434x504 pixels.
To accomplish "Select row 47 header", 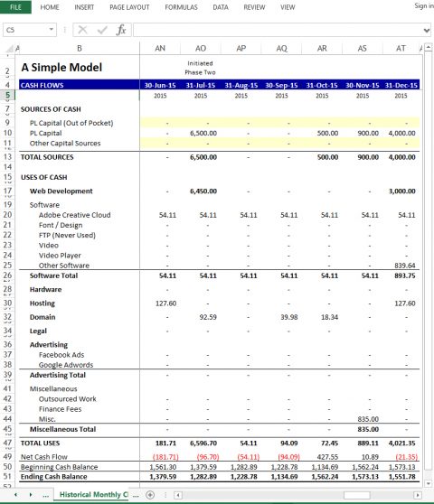I will click(8, 443).
